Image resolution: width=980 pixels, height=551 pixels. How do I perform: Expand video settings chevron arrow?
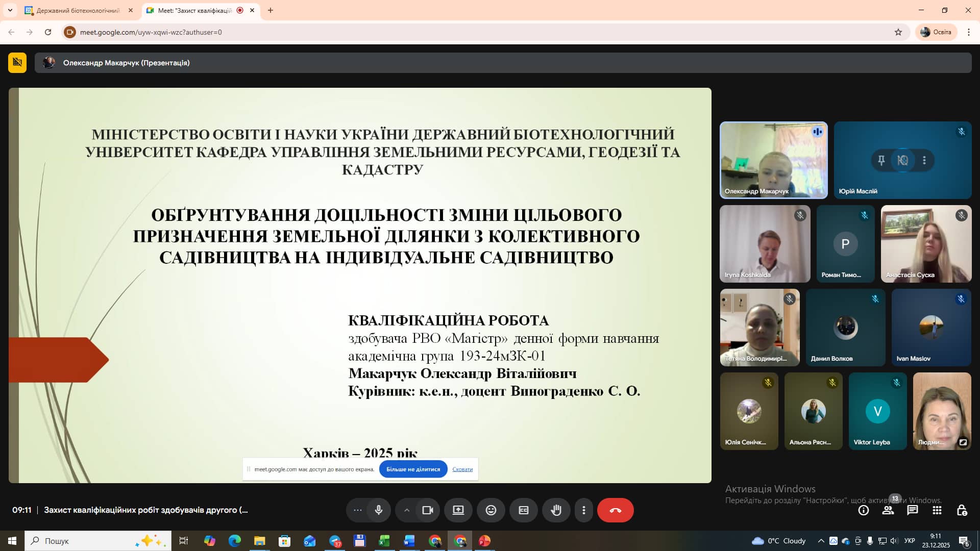407,510
